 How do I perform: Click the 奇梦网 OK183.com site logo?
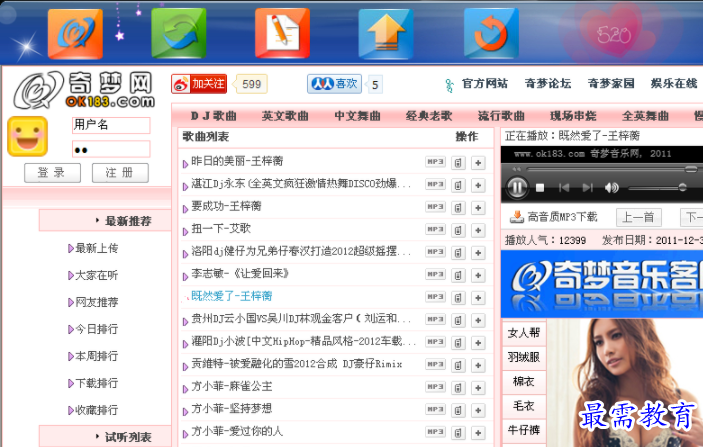point(84,90)
